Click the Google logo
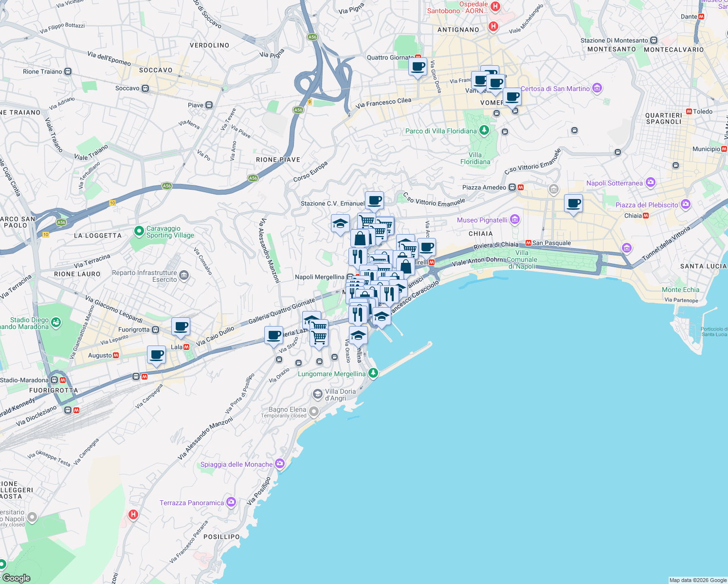Image resolution: width=728 pixels, height=584 pixels. [17, 578]
